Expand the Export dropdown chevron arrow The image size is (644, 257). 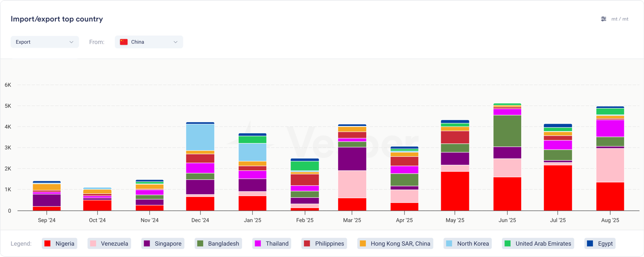point(71,42)
